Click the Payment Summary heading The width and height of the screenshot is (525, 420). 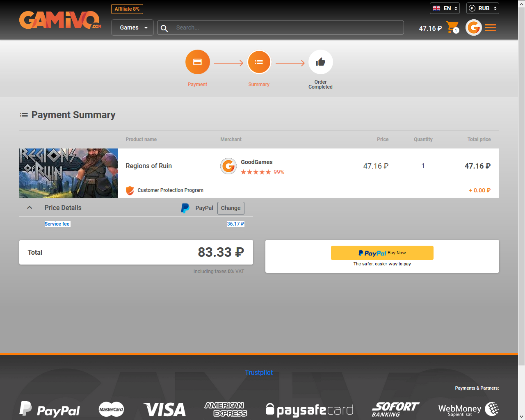click(73, 115)
